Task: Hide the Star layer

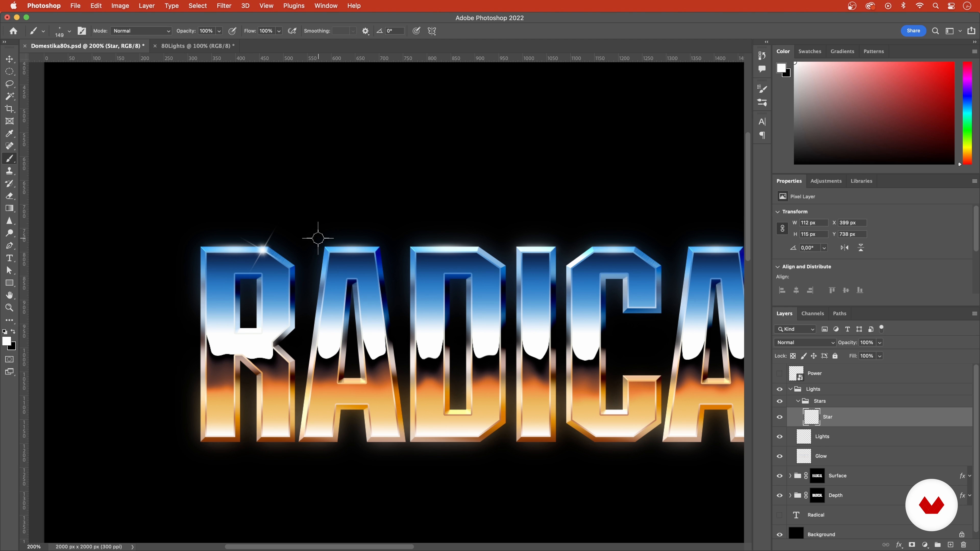Action: (x=779, y=417)
